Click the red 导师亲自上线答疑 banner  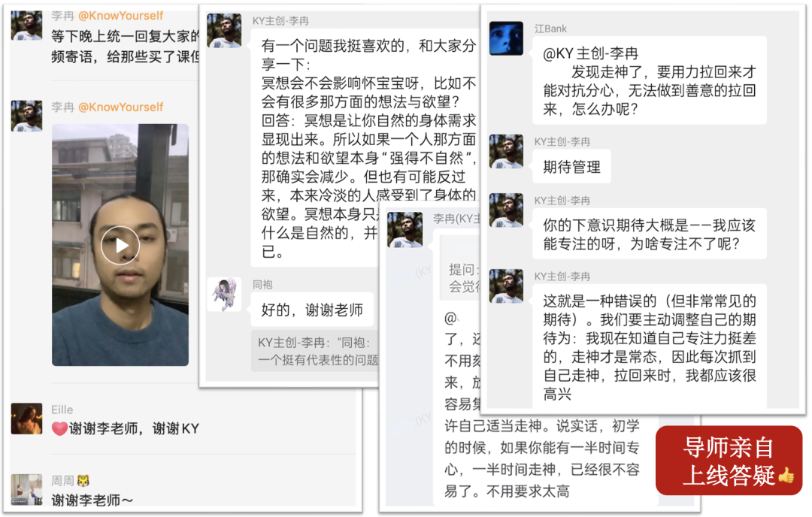point(729,461)
